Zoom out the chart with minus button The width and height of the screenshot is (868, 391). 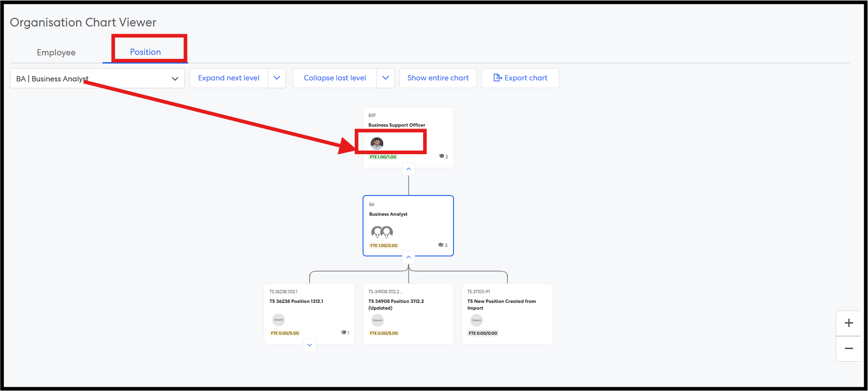tap(848, 349)
